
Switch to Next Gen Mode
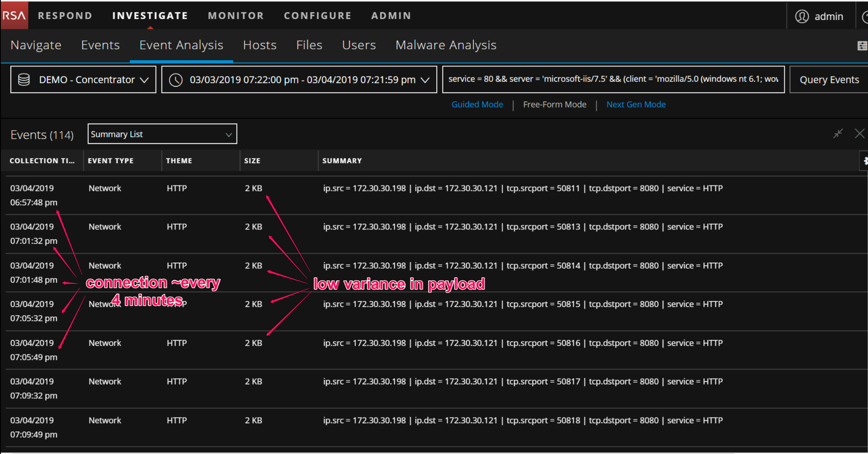click(x=636, y=104)
